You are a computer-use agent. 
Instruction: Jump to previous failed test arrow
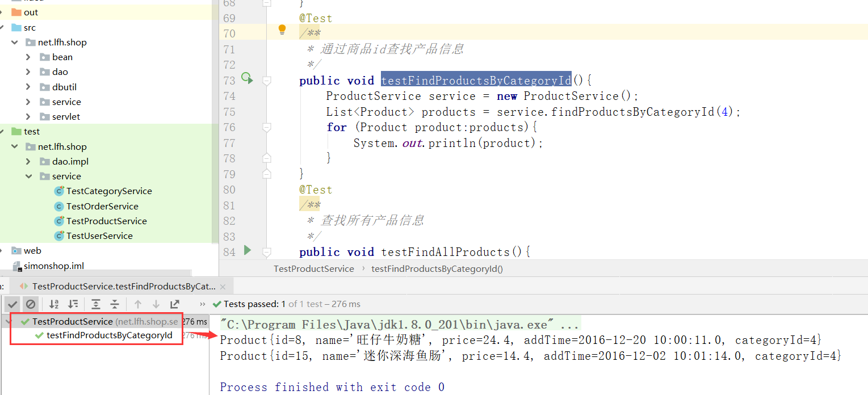coord(138,304)
